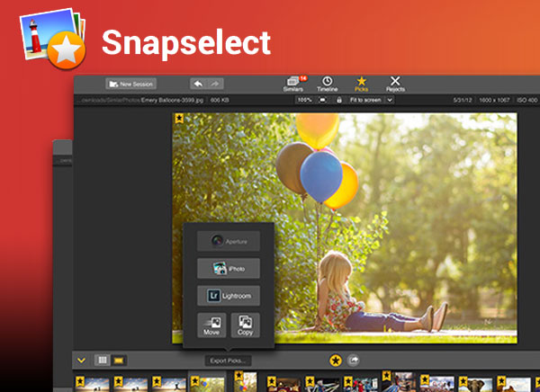Choose Move in the export popup
The height and width of the screenshot is (392, 540).
pos(211,325)
